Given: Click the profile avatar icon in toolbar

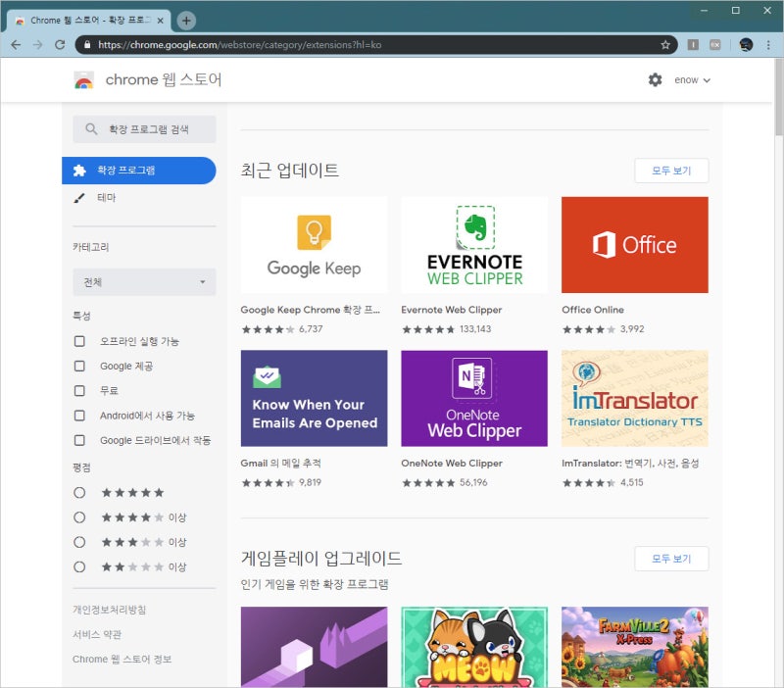Looking at the screenshot, I should coord(745,45).
